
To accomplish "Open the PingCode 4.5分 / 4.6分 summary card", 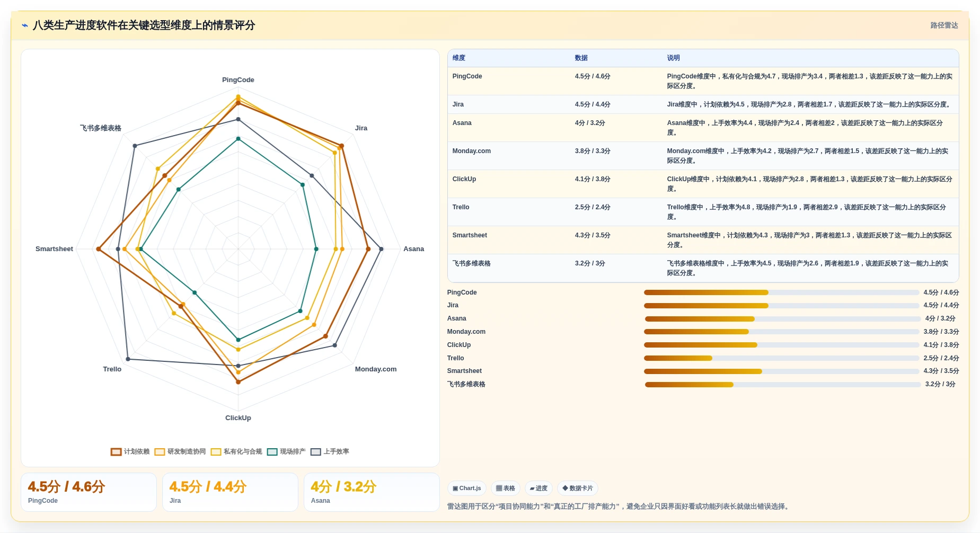I will 89,492.
